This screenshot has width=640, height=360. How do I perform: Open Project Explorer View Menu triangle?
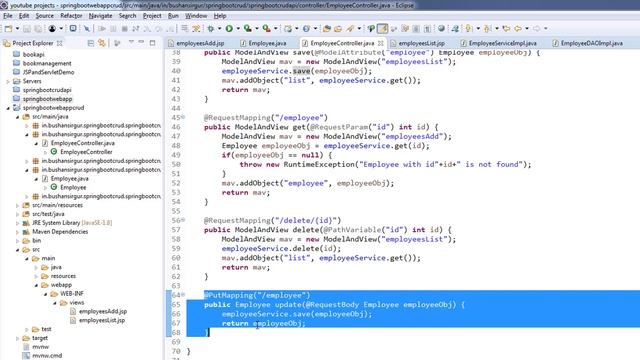tap(131, 42)
